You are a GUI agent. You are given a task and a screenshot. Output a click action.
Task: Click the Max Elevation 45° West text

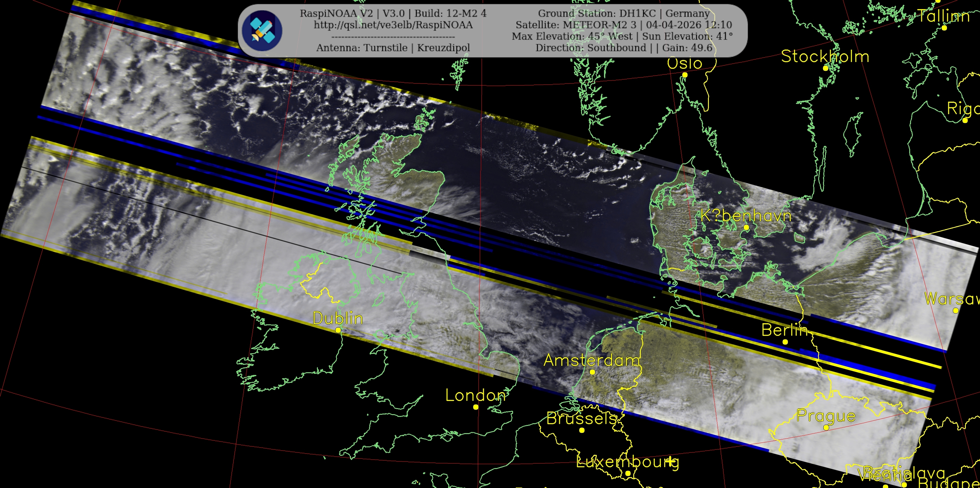[x=573, y=36]
